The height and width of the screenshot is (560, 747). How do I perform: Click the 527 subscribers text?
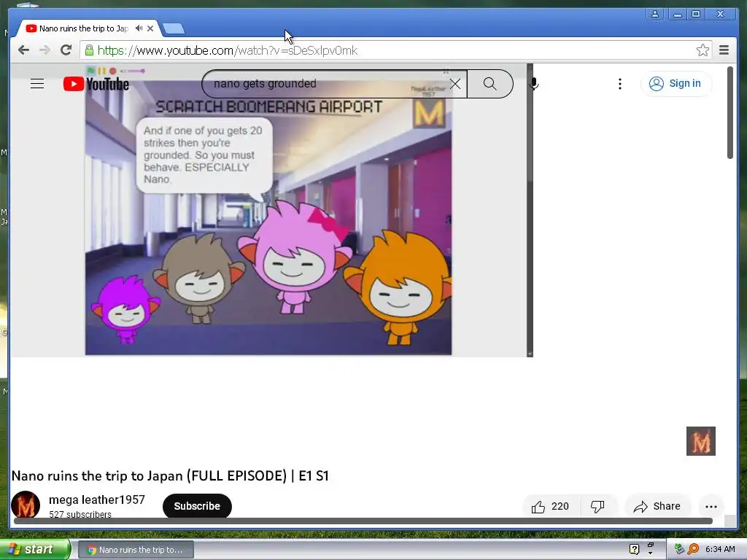pyautogui.click(x=80, y=514)
